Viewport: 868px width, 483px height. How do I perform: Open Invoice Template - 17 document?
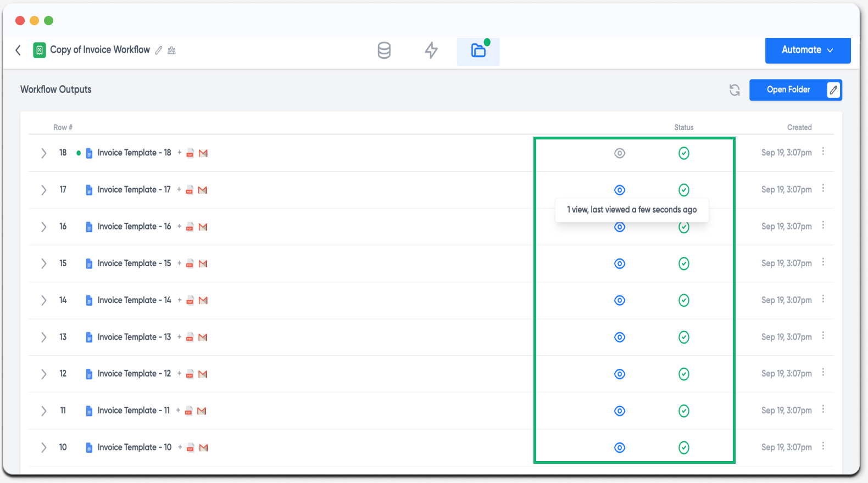pyautogui.click(x=134, y=189)
